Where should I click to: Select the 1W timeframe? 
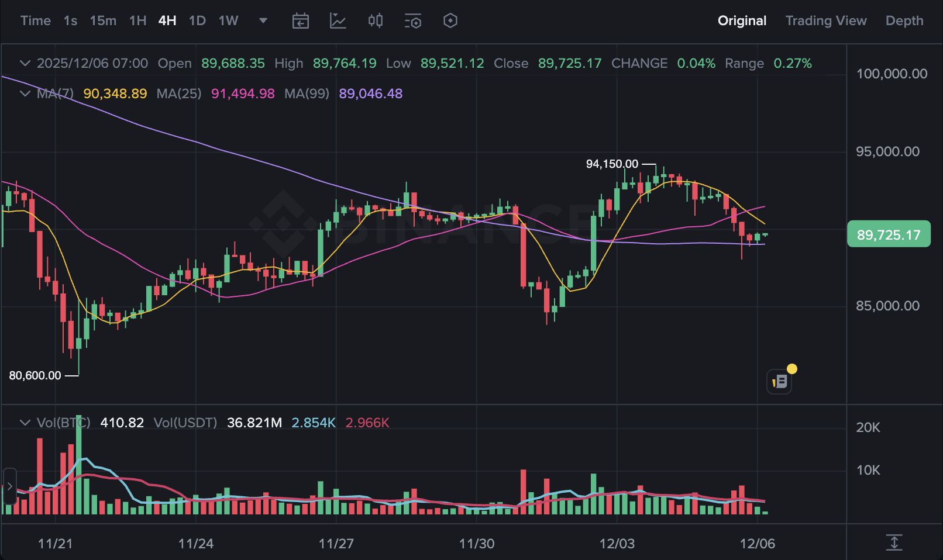(228, 20)
